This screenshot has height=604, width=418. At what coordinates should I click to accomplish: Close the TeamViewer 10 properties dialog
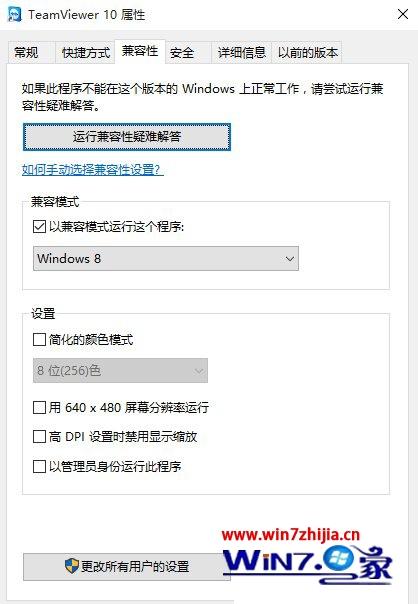pyautogui.click(x=403, y=15)
